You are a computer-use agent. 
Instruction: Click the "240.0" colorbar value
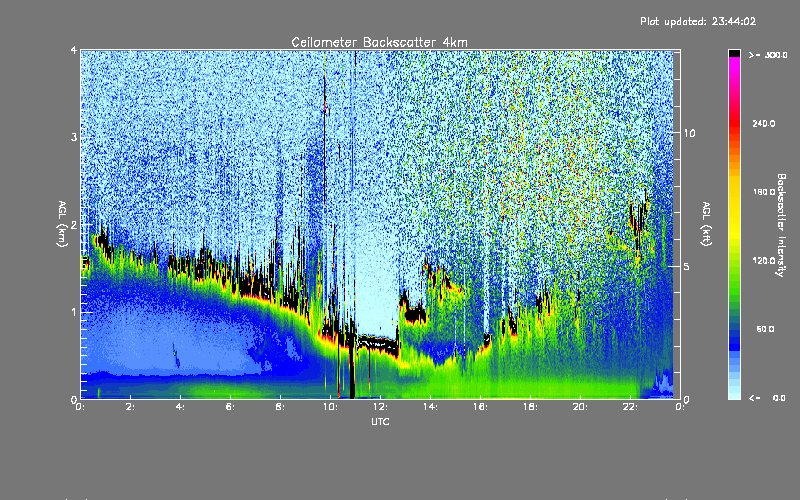(764, 123)
